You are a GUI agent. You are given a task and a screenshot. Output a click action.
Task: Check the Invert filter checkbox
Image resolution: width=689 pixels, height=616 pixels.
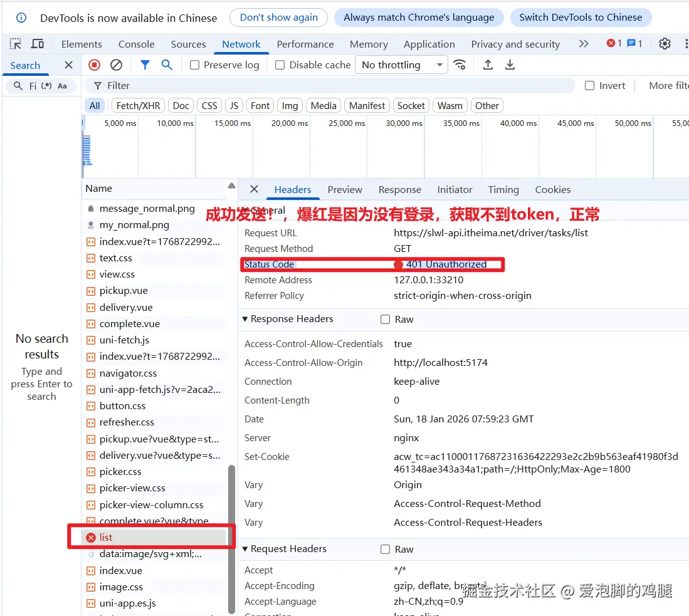coord(589,86)
